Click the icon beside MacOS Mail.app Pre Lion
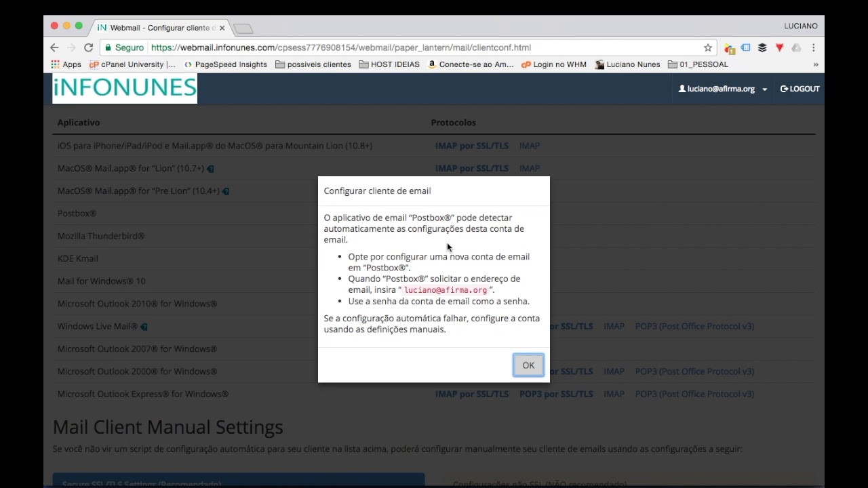This screenshot has width=868, height=488. pos(226,191)
